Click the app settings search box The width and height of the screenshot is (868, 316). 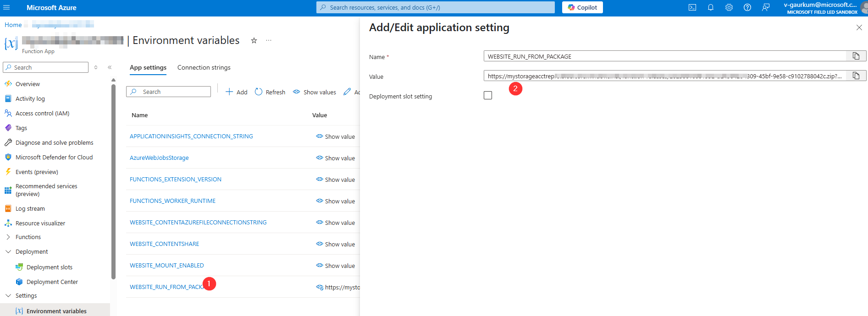tap(169, 92)
